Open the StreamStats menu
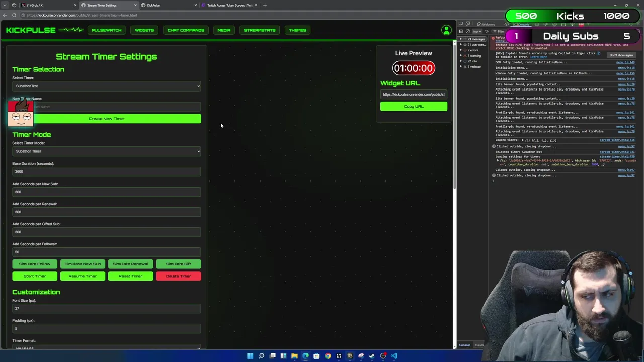 260,30
